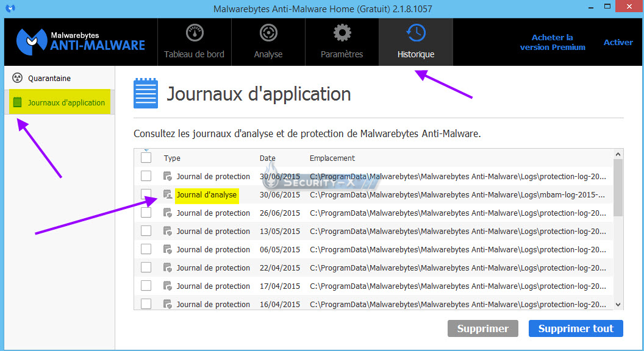Screen dimensions: 644x351
Task: Select the Historique tab
Action: [x=416, y=42]
